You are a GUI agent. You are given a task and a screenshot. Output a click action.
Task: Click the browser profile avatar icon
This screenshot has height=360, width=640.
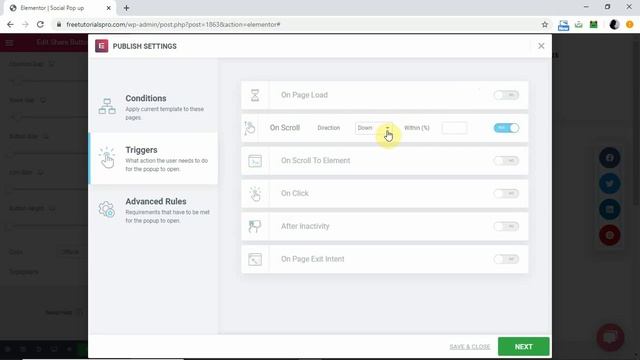point(614,24)
